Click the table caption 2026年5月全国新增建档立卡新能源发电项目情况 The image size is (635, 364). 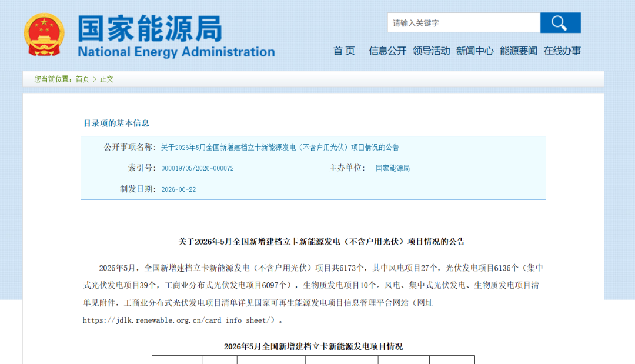313,346
